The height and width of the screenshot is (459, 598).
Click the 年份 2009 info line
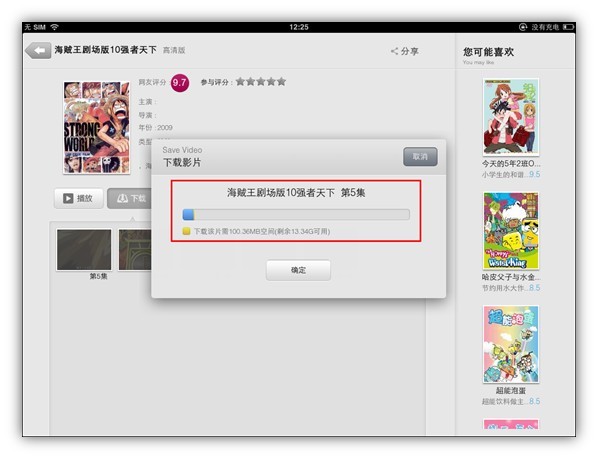[x=156, y=128]
